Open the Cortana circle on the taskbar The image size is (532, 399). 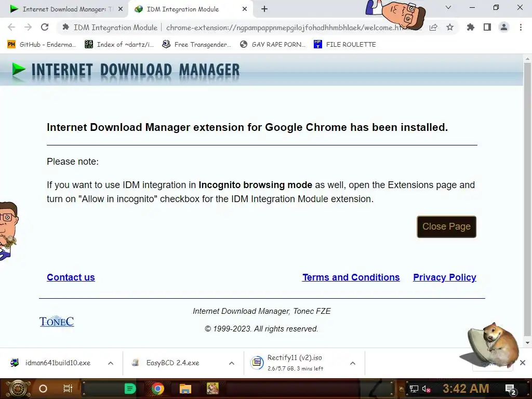point(43,389)
